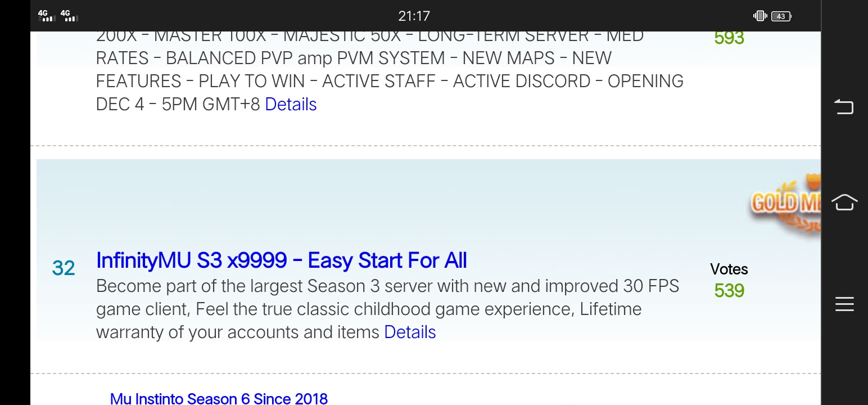Viewport: 868px width, 405px height.
Task: Click the Votes label above 539
Action: coord(729,269)
